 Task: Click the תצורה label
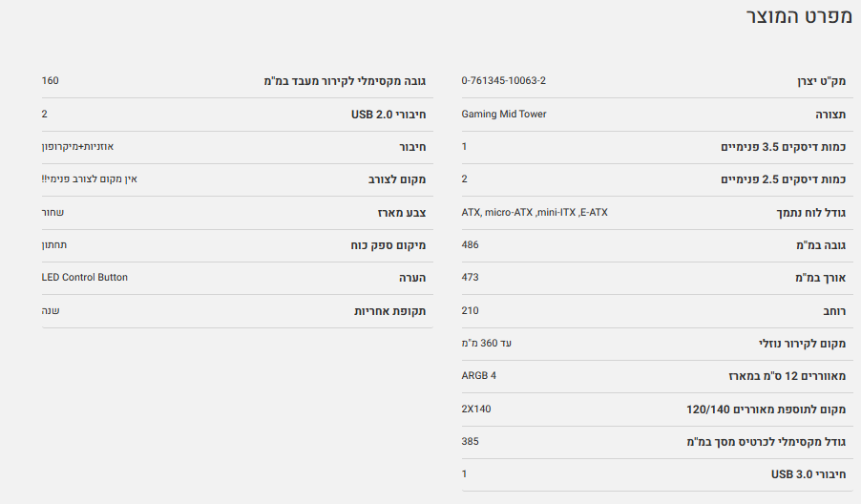point(830,115)
